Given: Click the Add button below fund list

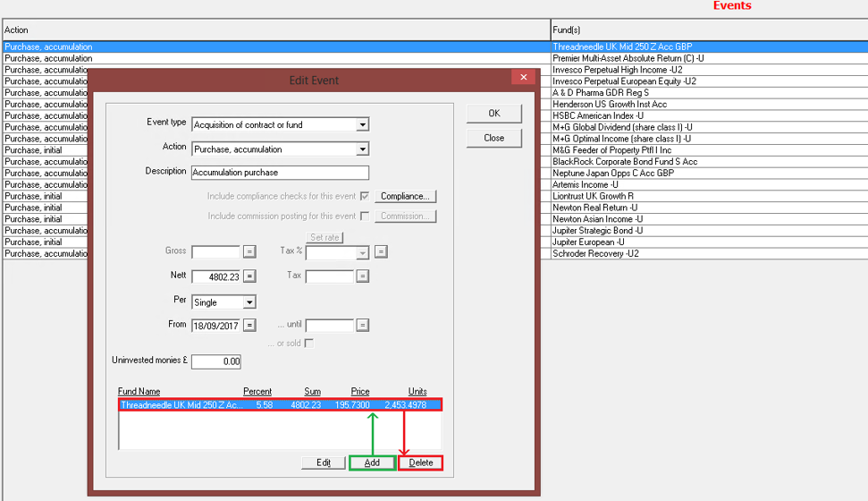Looking at the screenshot, I should tap(372, 463).
